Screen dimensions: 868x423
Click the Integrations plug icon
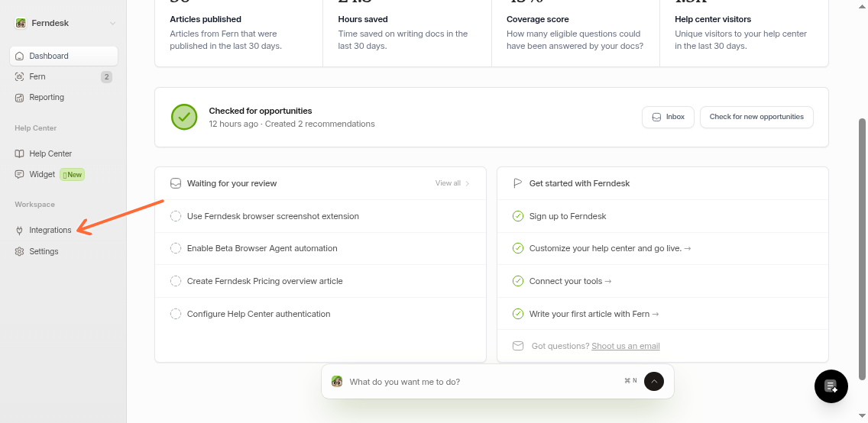click(20, 231)
